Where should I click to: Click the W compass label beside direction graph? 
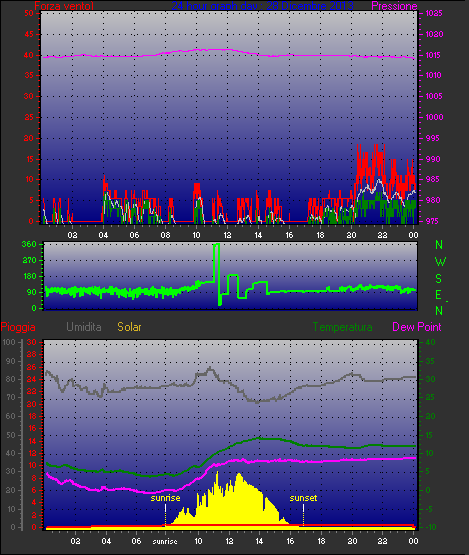[440, 262]
